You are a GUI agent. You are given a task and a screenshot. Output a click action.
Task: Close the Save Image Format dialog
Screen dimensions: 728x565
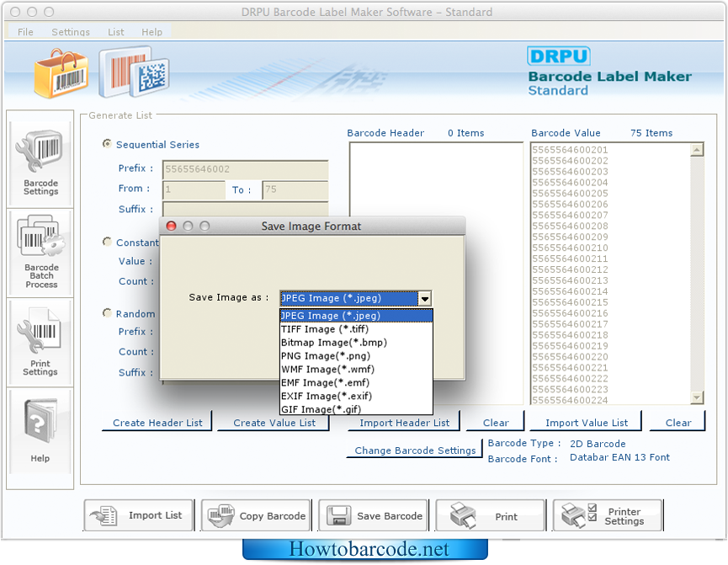(x=172, y=227)
